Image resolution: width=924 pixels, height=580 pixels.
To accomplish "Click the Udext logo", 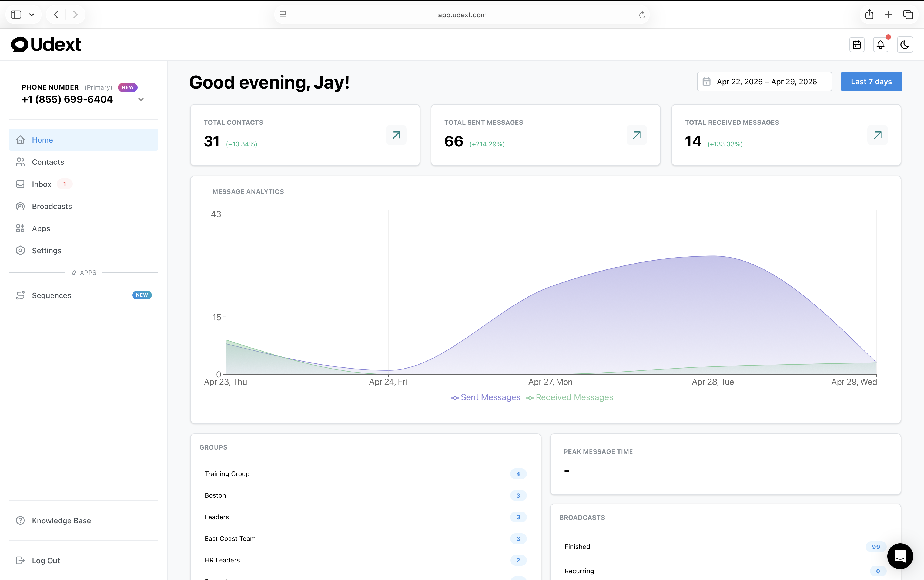I will 46,45.
